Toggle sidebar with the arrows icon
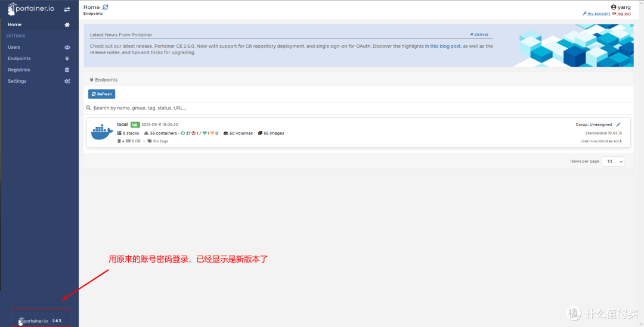This screenshot has width=644, height=327. (67, 9)
